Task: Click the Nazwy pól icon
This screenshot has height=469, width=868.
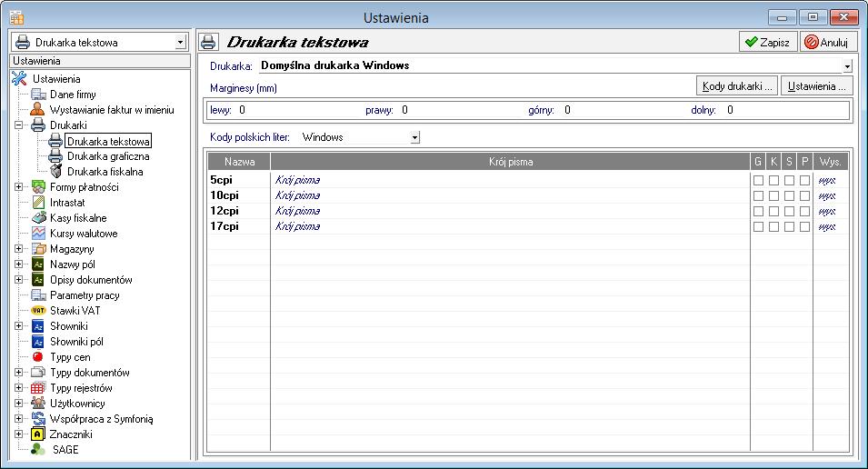Action: click(38, 264)
